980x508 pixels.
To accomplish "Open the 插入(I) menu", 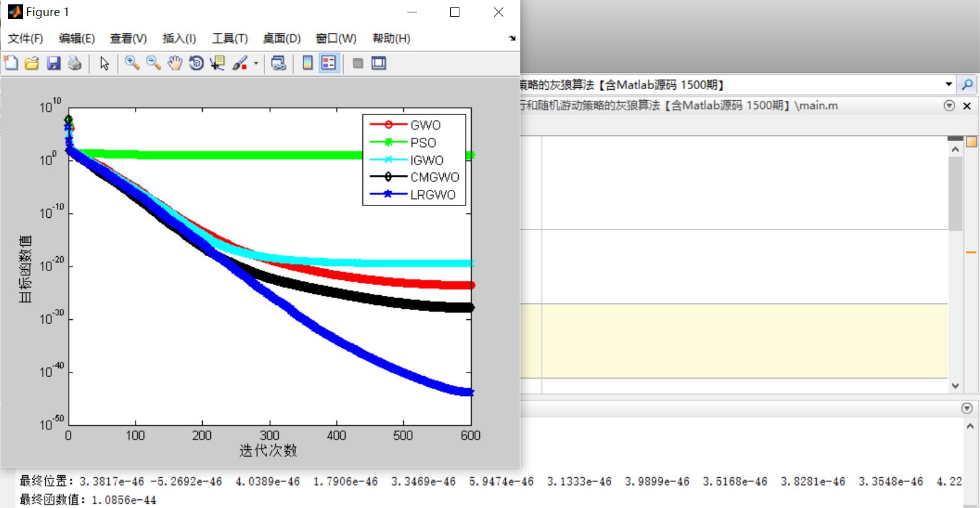I will pyautogui.click(x=179, y=38).
